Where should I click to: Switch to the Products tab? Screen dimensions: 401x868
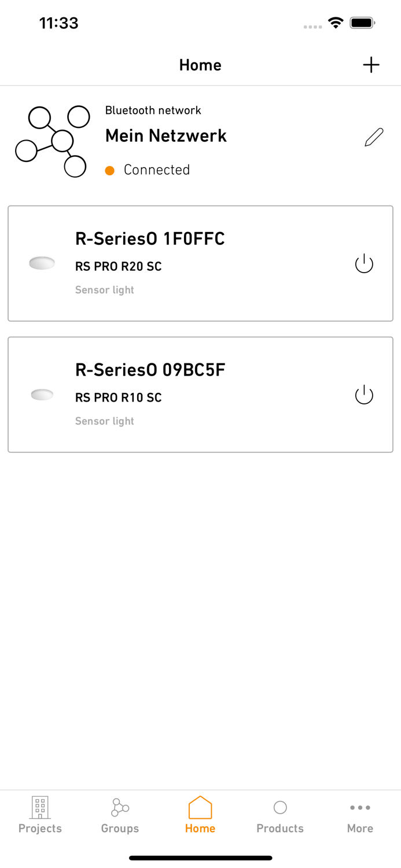(x=280, y=816)
